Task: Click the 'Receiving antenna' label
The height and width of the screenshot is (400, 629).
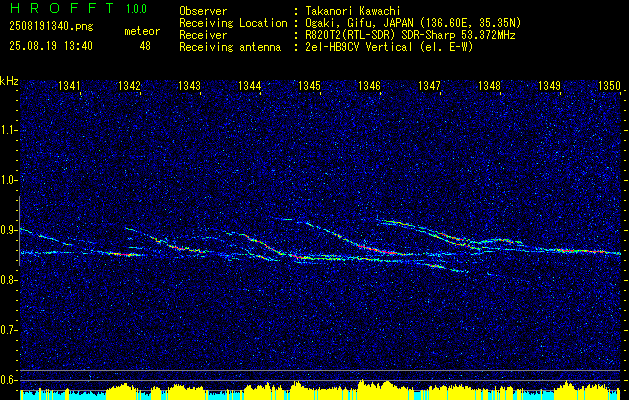Action: pos(230,47)
